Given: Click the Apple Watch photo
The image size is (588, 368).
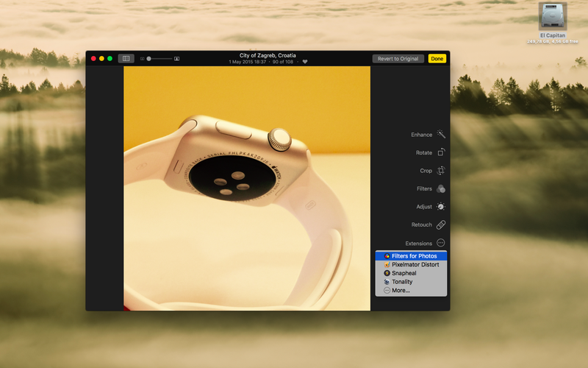Looking at the screenshot, I should click(247, 188).
